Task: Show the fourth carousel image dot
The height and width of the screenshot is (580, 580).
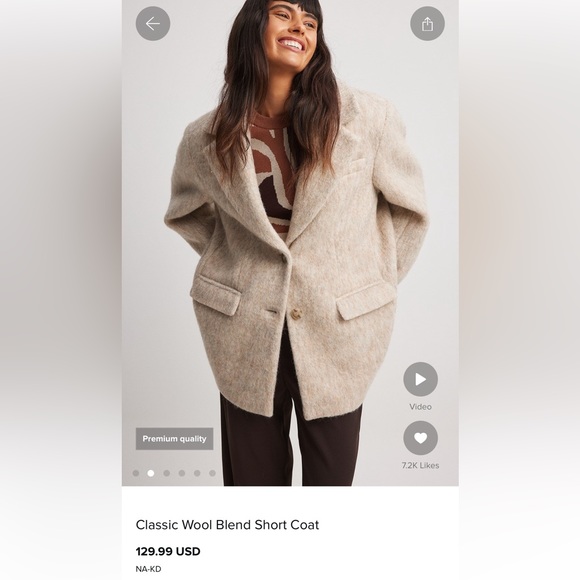Action: [x=182, y=473]
